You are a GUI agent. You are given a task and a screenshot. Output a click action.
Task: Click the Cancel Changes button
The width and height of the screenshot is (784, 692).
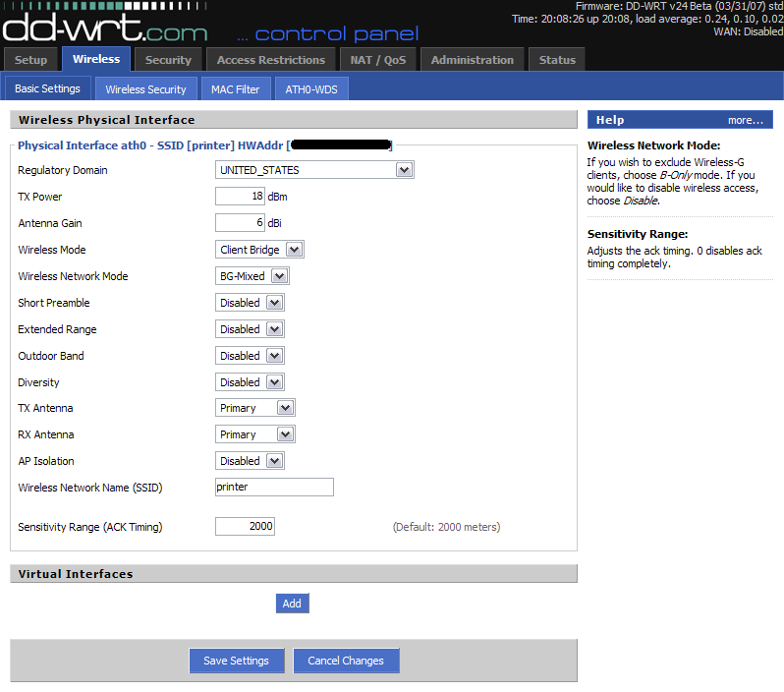click(x=346, y=661)
